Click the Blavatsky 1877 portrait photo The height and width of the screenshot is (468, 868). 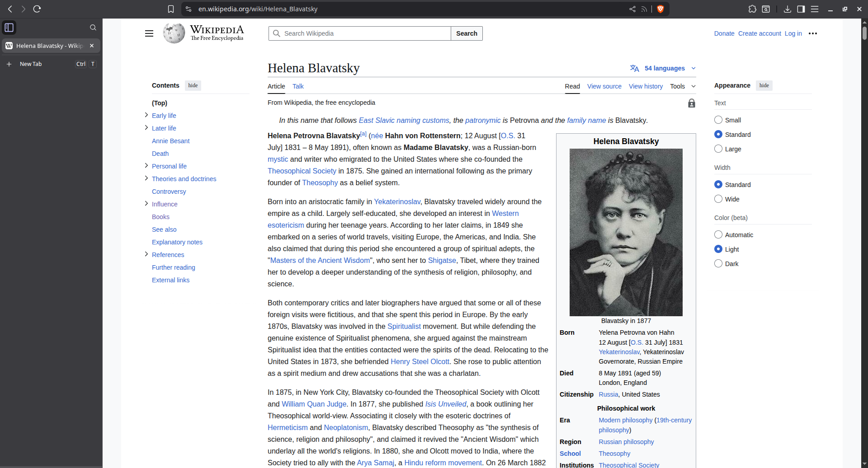coord(626,232)
